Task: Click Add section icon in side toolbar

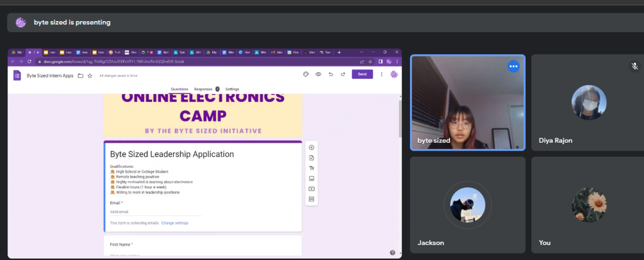Action: (x=311, y=199)
